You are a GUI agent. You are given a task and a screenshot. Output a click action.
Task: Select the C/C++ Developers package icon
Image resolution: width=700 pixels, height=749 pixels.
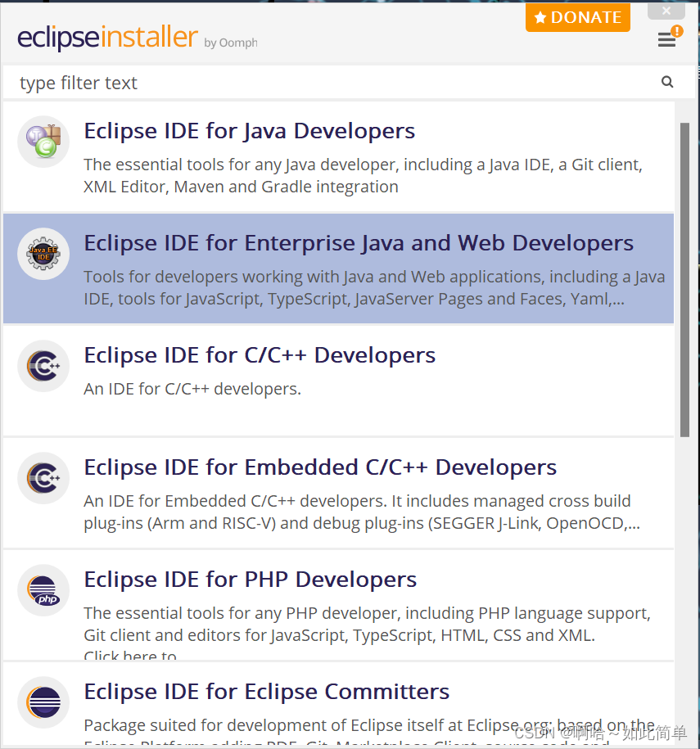(x=43, y=366)
